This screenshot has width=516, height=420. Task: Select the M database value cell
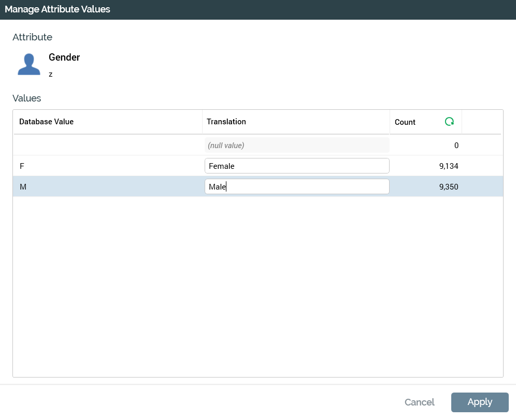click(23, 187)
